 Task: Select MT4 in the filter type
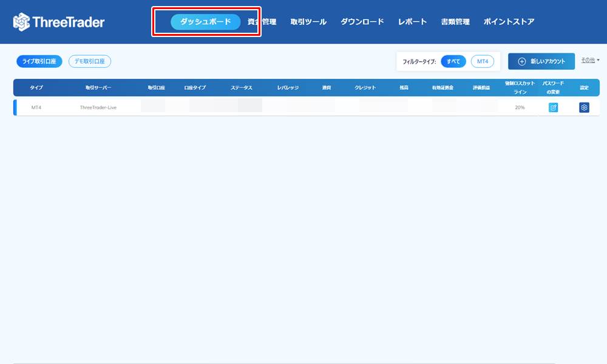coord(483,61)
